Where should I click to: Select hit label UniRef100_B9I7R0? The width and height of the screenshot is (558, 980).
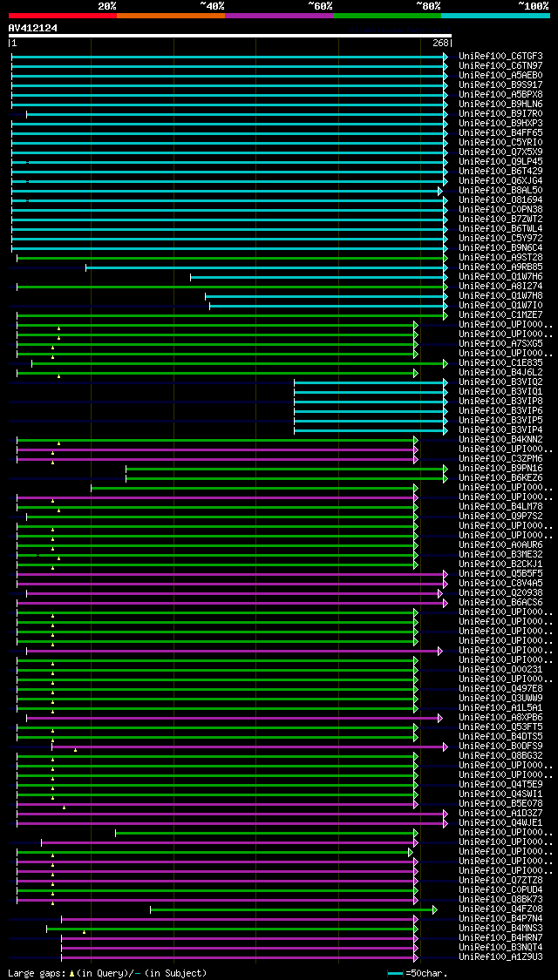point(500,114)
